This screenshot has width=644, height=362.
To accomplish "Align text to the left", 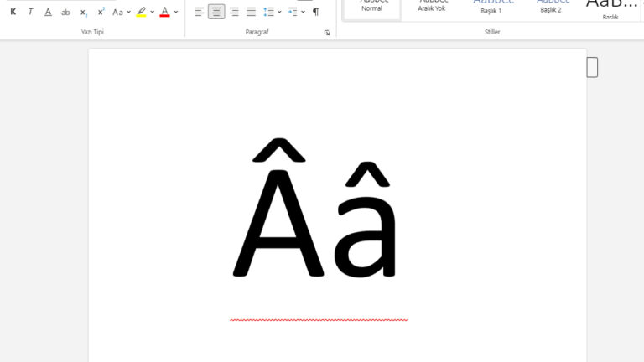I will pos(199,12).
